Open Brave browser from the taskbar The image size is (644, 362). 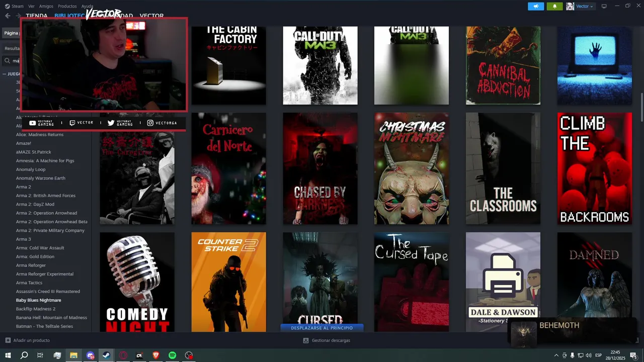(155, 355)
